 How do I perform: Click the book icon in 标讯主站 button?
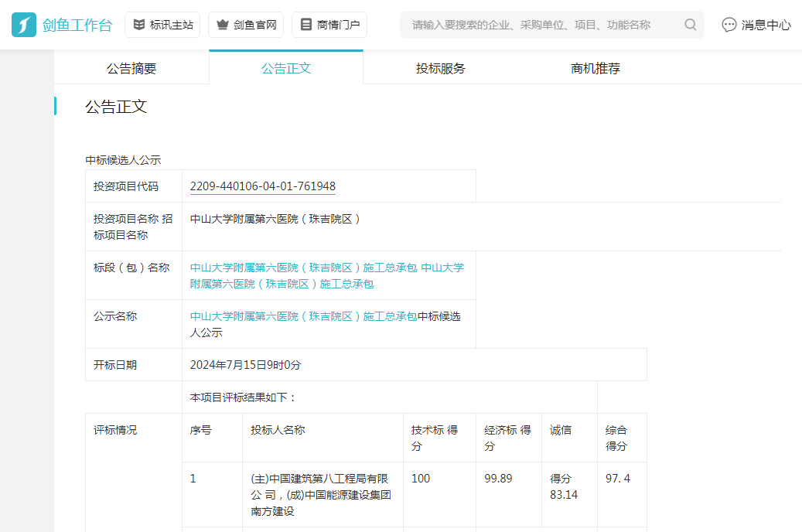click(x=138, y=25)
